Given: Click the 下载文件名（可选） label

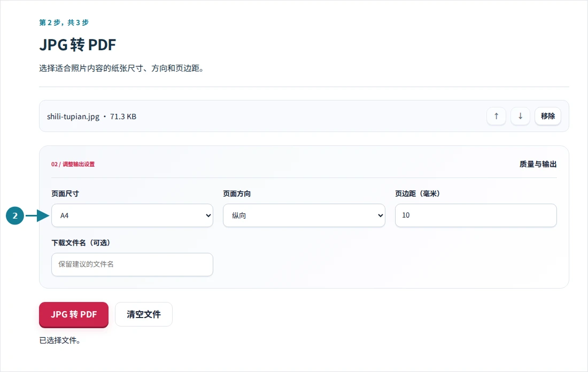Looking at the screenshot, I should click(x=81, y=243).
